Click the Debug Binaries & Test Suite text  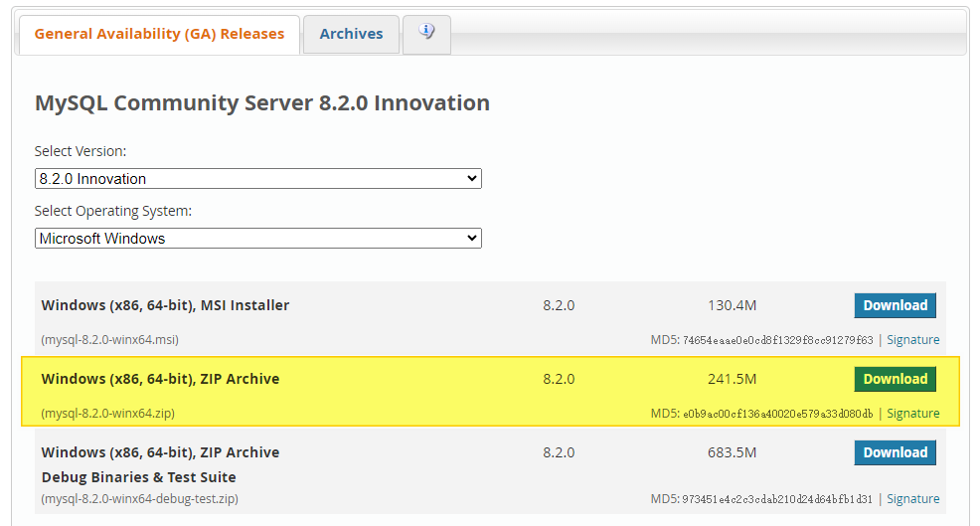click(139, 477)
